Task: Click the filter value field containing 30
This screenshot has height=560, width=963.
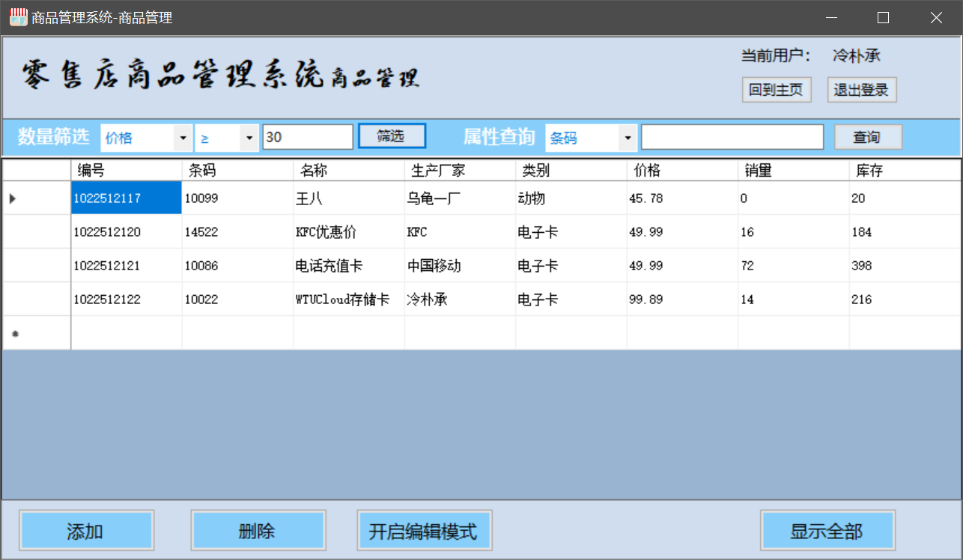Action: [x=308, y=137]
